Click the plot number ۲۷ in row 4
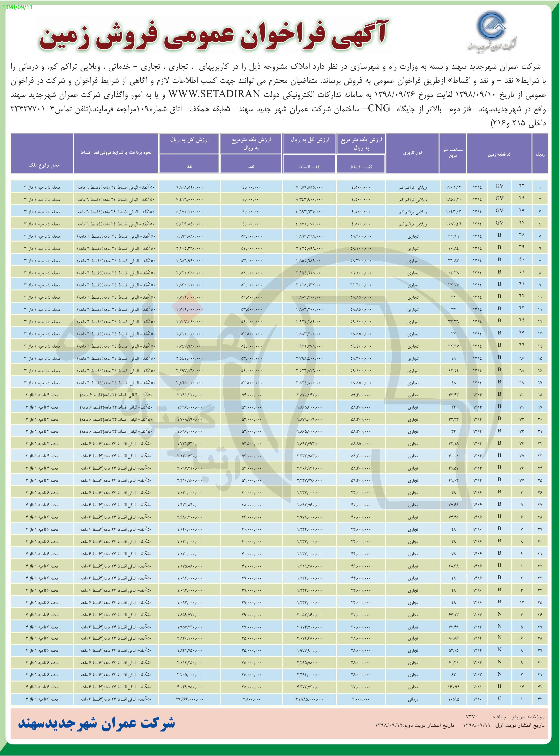The height and width of the screenshot is (756, 559). [521, 222]
